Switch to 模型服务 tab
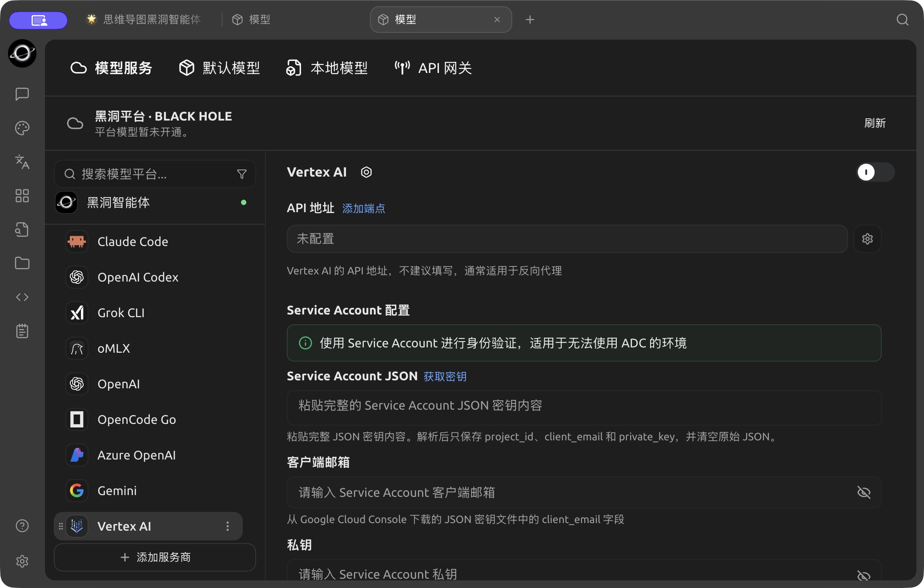The image size is (924, 588). pyautogui.click(x=112, y=68)
